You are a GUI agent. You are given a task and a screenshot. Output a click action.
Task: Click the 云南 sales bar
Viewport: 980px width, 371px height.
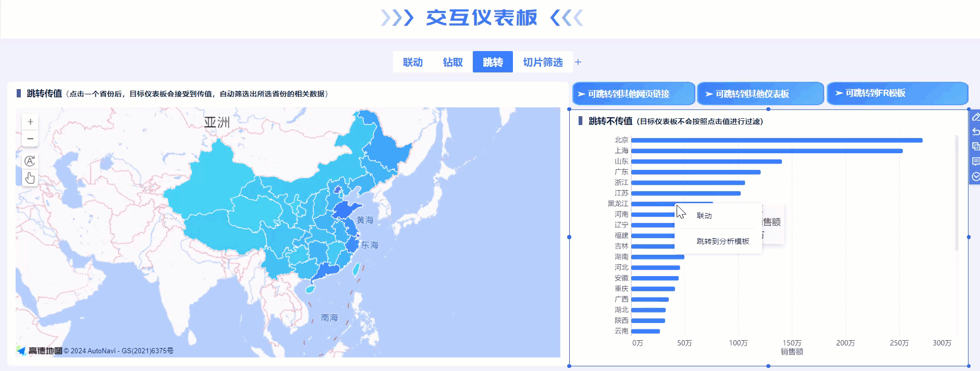[x=645, y=331]
